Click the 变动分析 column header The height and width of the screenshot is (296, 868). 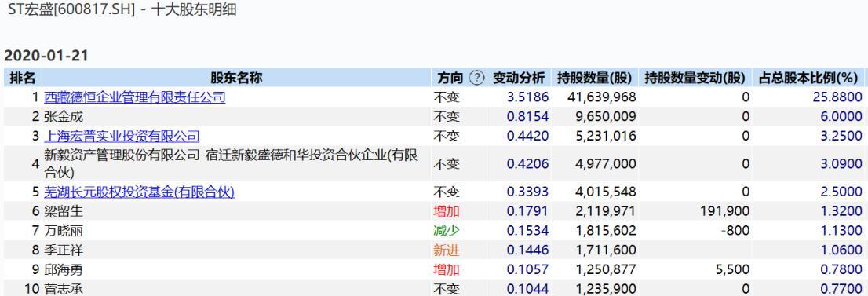click(x=519, y=78)
